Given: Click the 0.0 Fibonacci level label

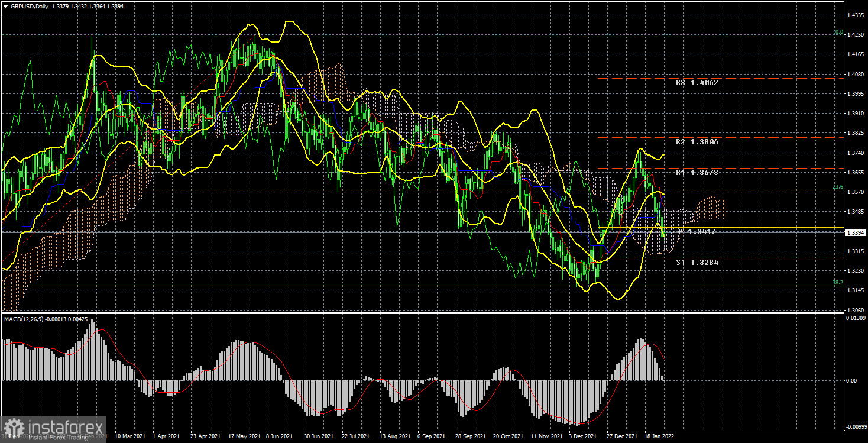Looking at the screenshot, I should pyautogui.click(x=838, y=32).
